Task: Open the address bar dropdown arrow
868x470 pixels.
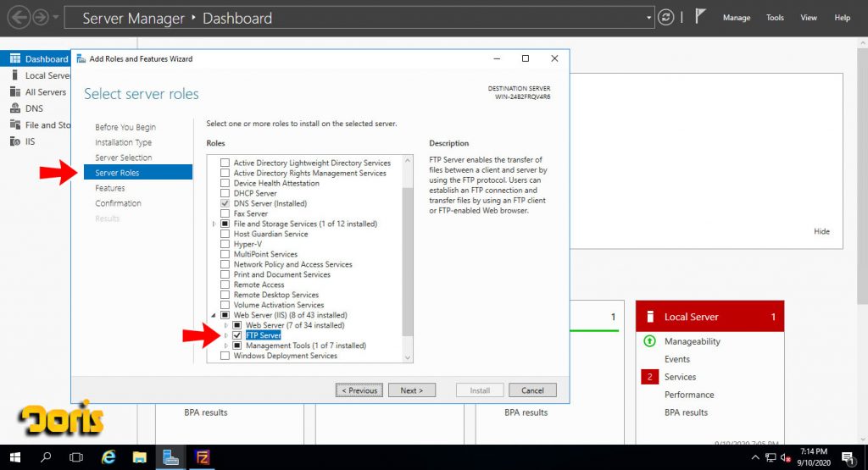Action: click(x=648, y=18)
